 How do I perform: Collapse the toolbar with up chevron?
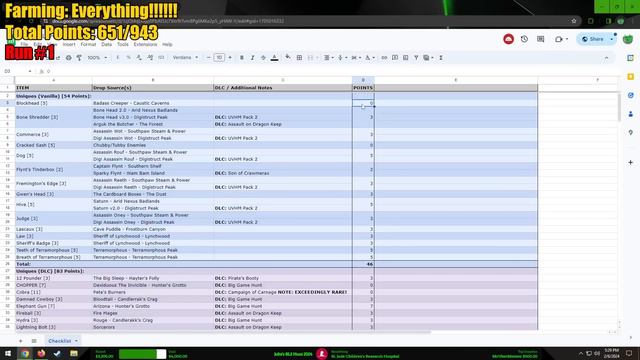(x=606, y=58)
